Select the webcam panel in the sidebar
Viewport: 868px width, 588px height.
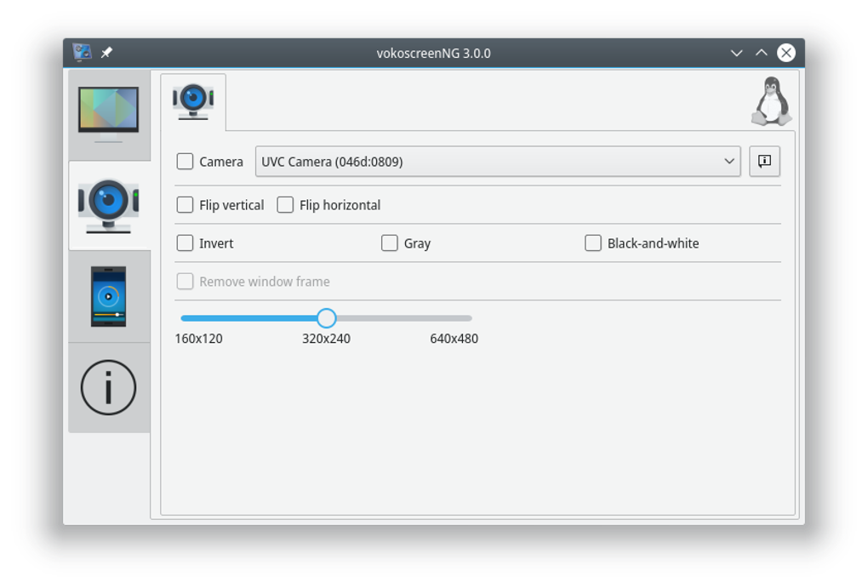coord(110,204)
